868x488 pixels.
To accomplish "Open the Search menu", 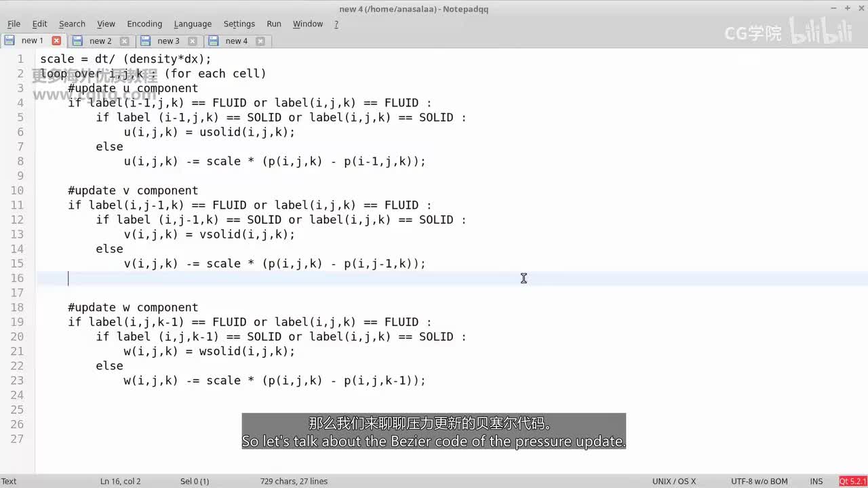I will pos(72,24).
